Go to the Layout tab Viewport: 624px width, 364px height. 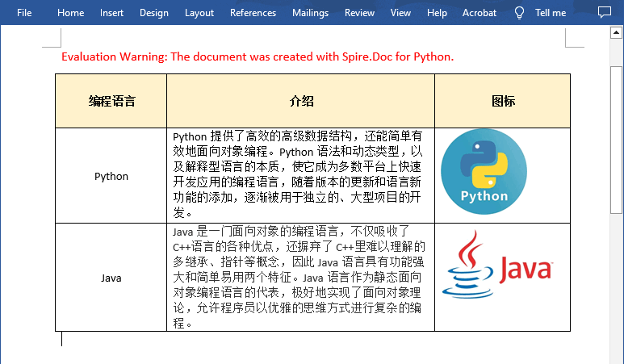[x=199, y=13]
